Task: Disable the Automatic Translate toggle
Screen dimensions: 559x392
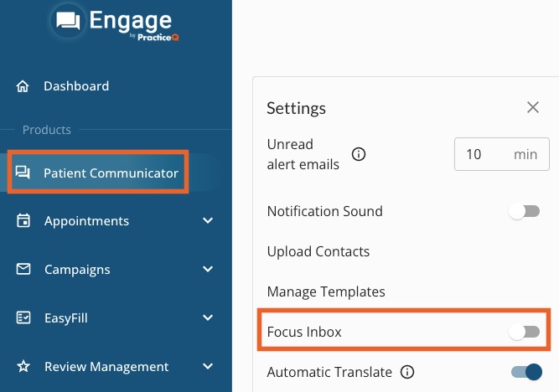Action: (x=526, y=372)
